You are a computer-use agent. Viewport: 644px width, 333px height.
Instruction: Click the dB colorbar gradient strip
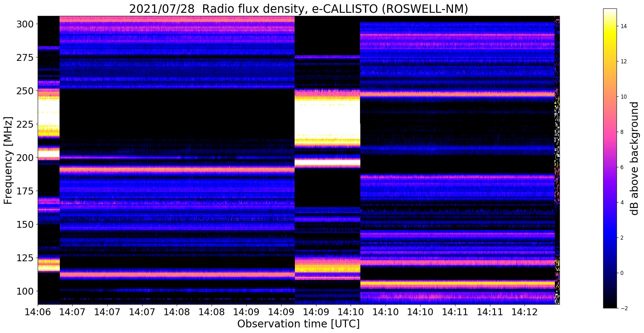point(610,158)
